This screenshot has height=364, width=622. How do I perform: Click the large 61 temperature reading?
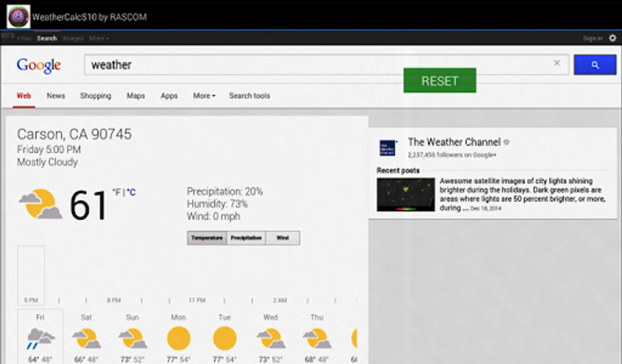[88, 205]
